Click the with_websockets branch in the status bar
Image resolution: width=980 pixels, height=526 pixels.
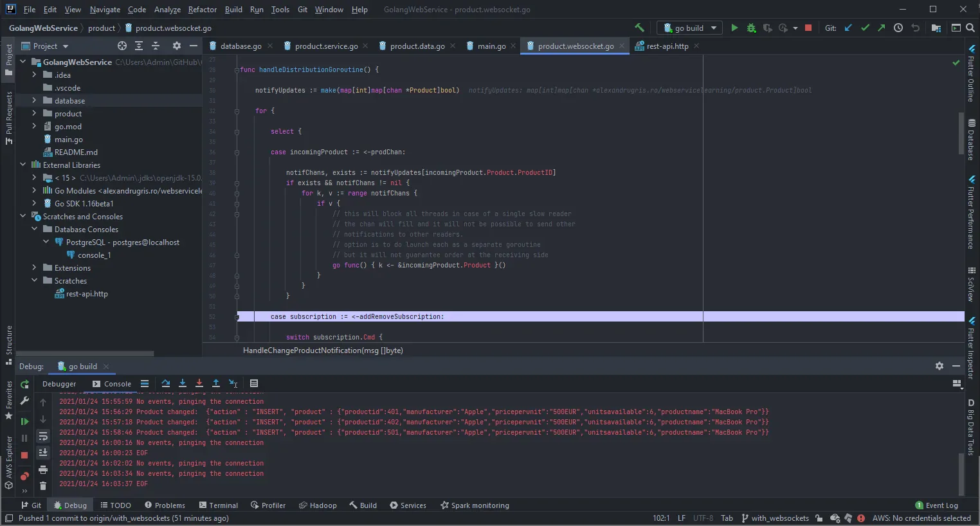tap(775, 518)
